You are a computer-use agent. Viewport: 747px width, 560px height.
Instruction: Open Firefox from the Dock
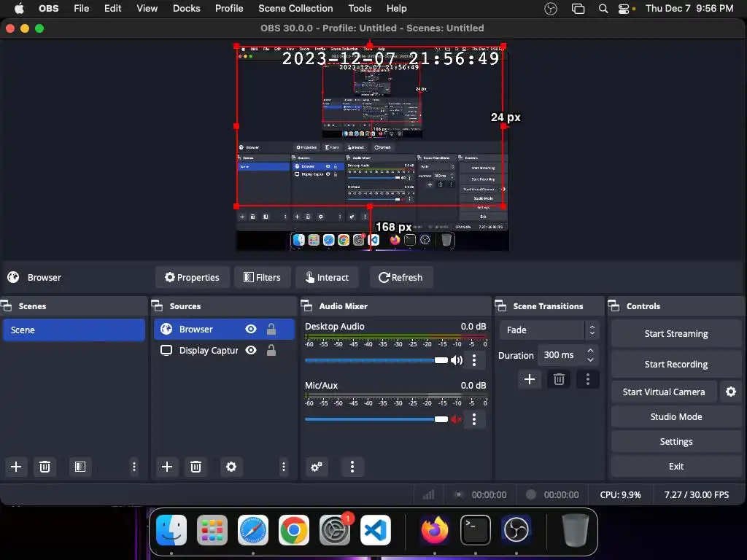point(435,529)
